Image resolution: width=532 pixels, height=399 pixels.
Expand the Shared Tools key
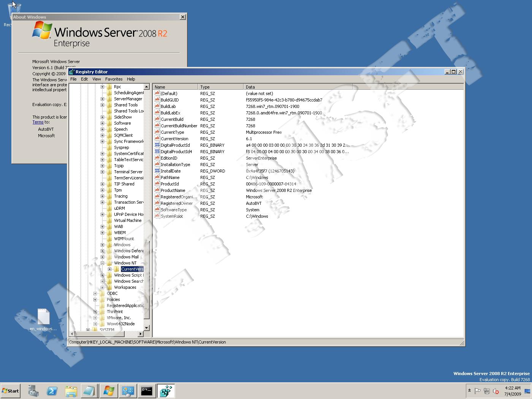coord(102,105)
